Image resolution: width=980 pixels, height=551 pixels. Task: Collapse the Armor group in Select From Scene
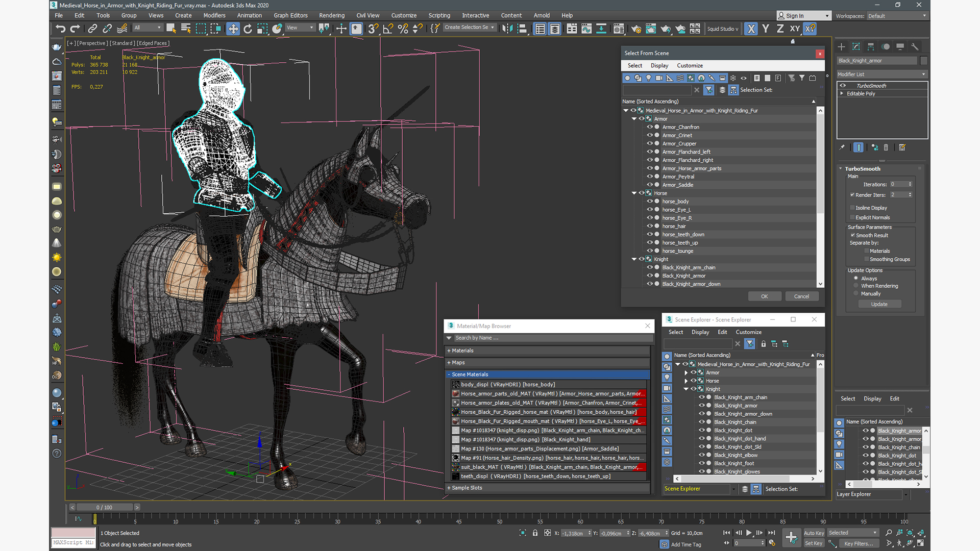[x=634, y=119]
